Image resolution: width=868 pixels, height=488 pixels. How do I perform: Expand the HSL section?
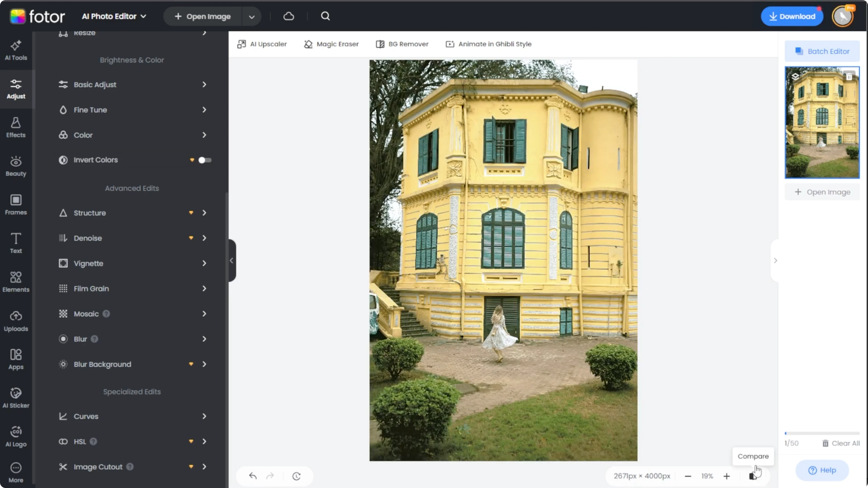coord(132,442)
